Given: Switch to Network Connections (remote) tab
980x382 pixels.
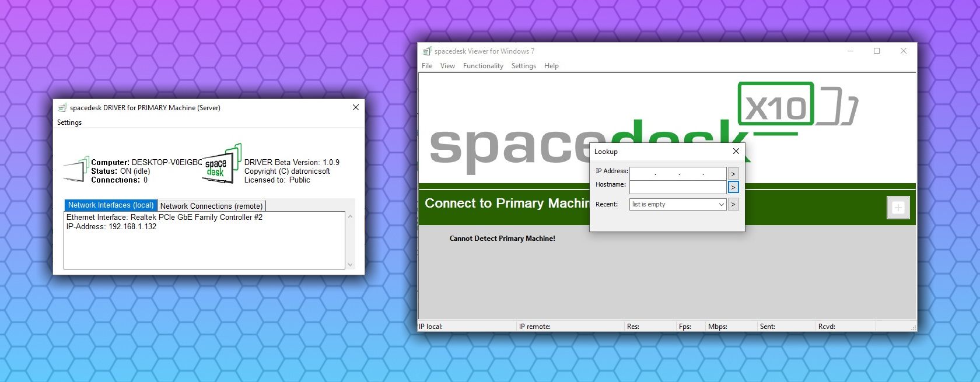Looking at the screenshot, I should [x=212, y=206].
